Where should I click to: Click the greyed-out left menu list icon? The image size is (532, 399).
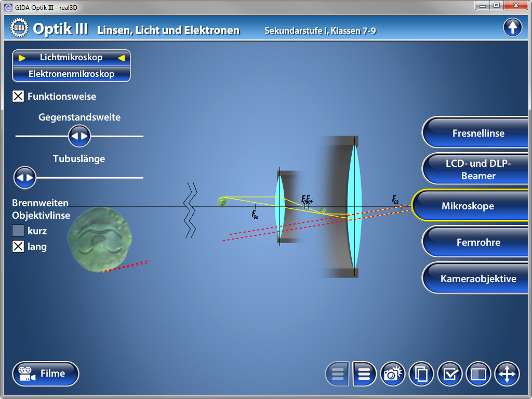(x=337, y=374)
